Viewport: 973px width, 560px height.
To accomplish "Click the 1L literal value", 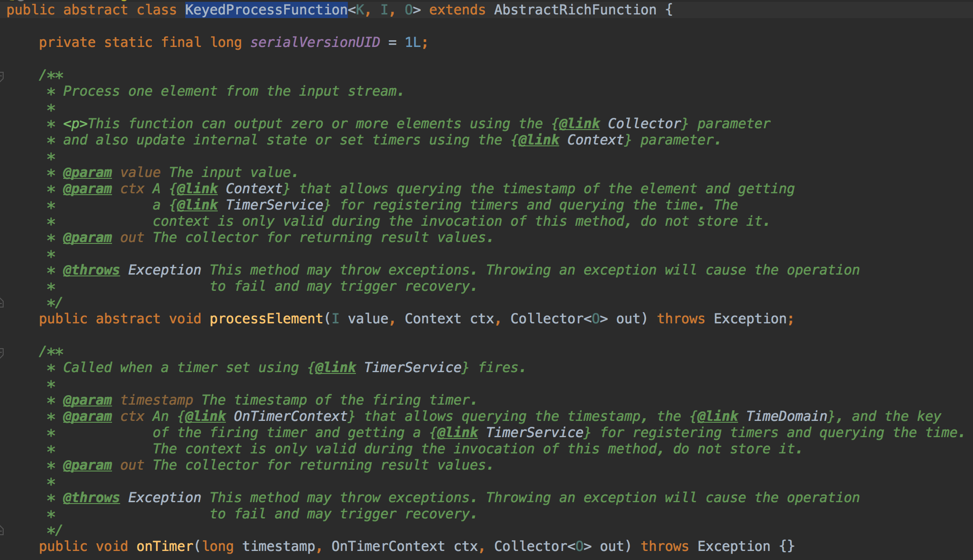I will pos(412,42).
